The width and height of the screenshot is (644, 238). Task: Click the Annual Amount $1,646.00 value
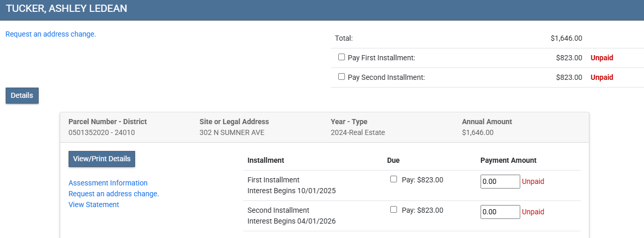[477, 132]
